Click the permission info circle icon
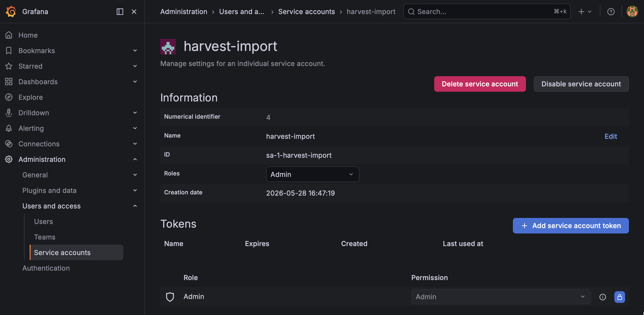Screen dimensions: 644x315 coord(602,297)
